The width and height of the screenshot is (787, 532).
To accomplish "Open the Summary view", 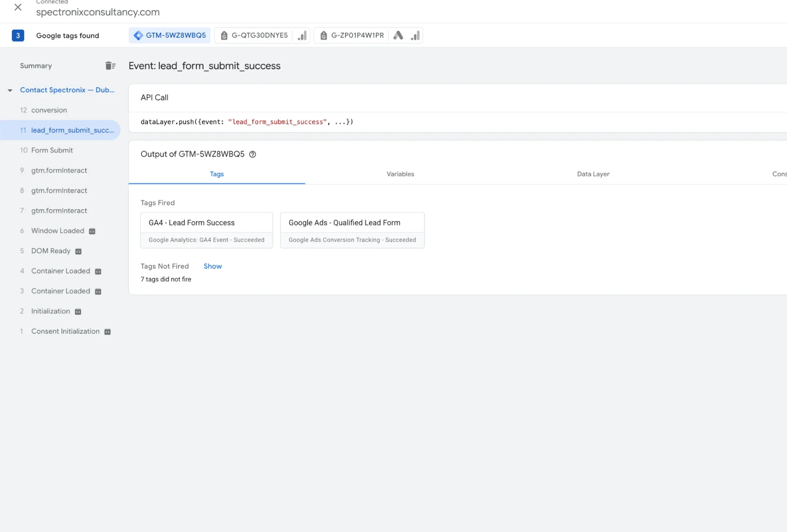I will click(36, 66).
